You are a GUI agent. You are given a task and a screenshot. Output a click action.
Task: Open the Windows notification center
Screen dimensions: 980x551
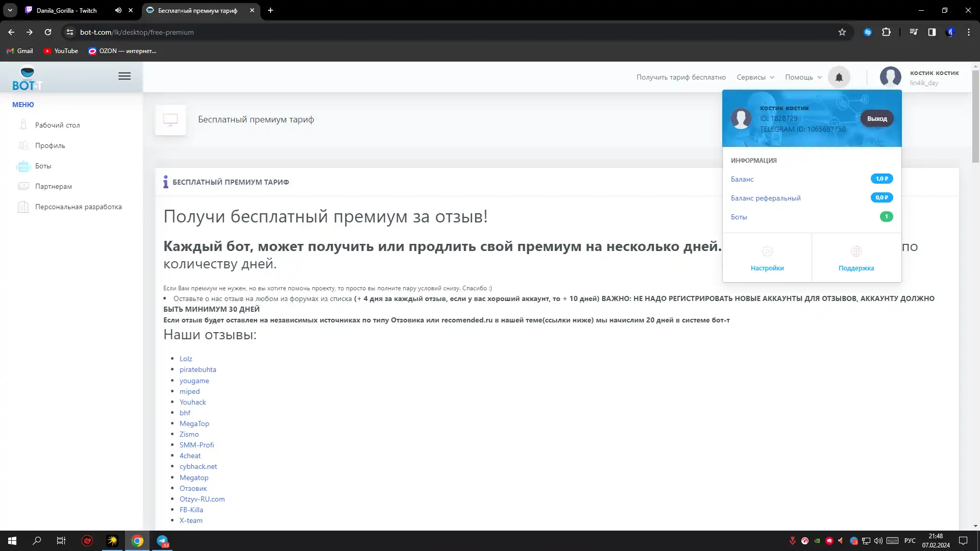click(x=963, y=541)
